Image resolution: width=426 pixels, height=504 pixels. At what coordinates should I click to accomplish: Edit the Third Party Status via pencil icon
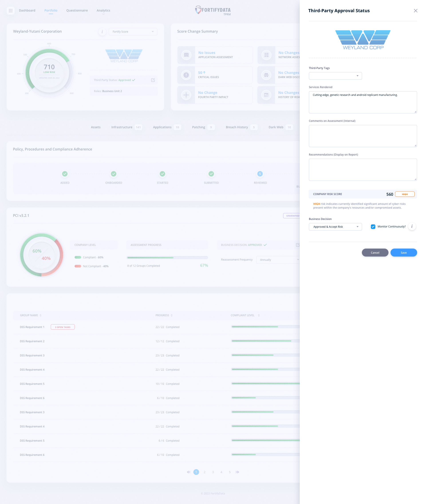point(153,80)
